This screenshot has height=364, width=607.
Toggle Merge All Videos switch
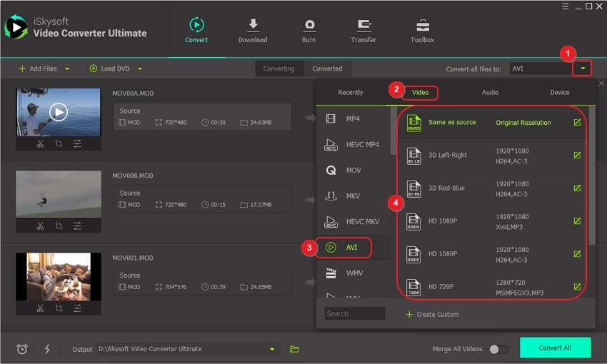click(498, 349)
